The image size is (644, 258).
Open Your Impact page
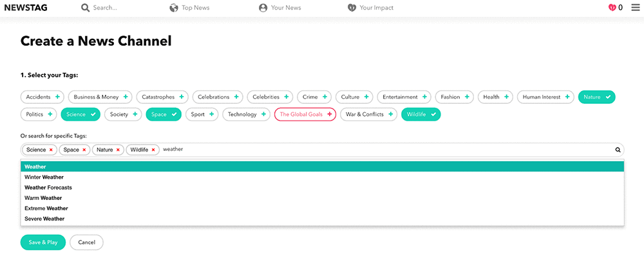pyautogui.click(x=376, y=8)
